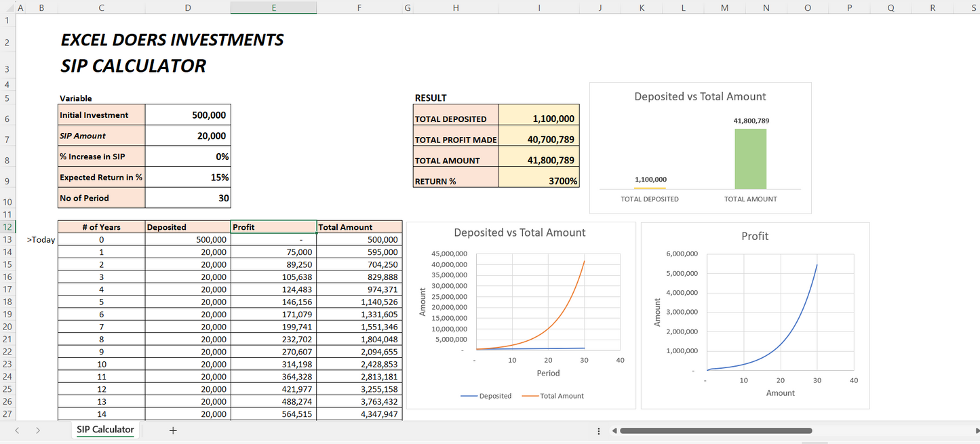Select profit cell 75,000
The width and height of the screenshot is (980, 444).
click(273, 251)
